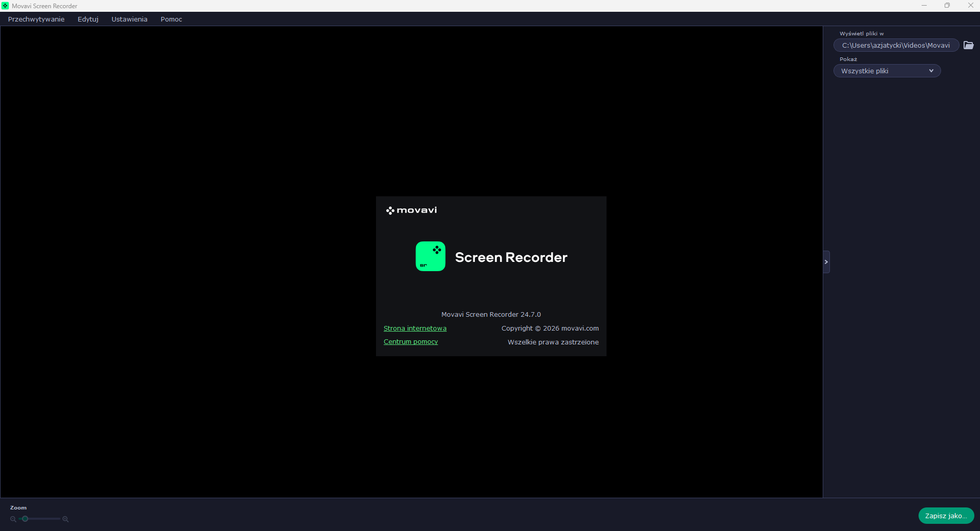Close the Movavi Screen Recorder window
Viewport: 980px width, 531px height.
coord(970,6)
